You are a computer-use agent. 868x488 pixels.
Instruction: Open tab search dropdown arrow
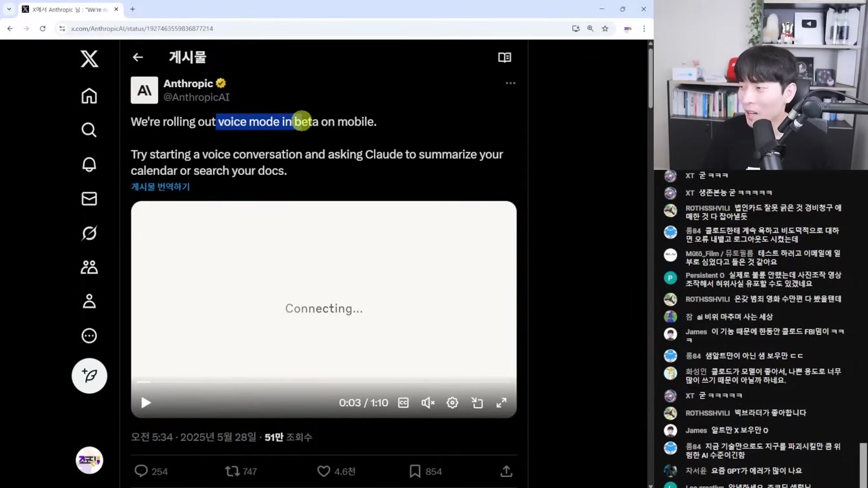tap(9, 9)
